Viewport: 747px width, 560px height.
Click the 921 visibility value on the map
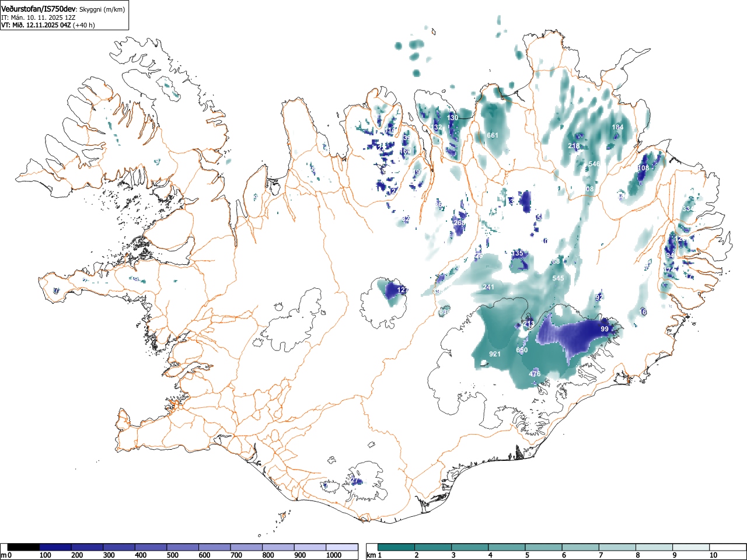click(x=495, y=354)
